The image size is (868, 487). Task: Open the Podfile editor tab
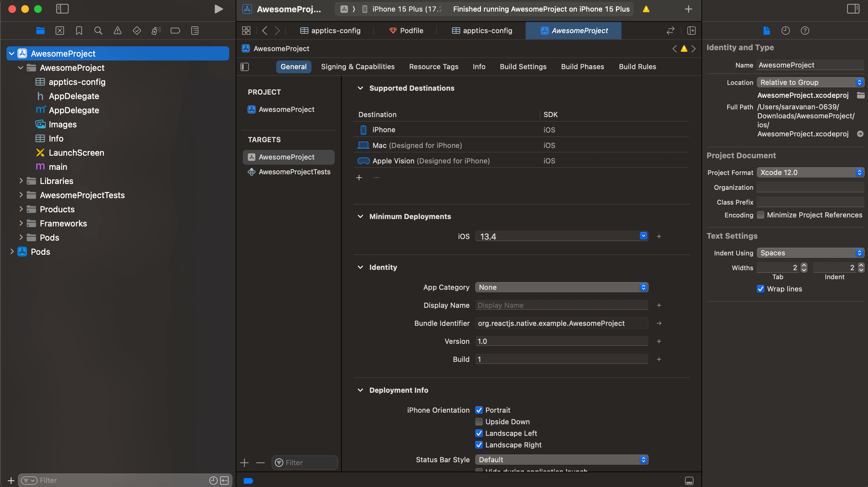(406, 31)
